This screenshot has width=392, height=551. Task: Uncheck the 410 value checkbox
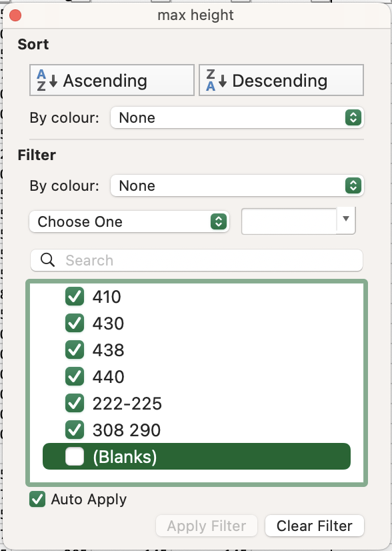[75, 296]
